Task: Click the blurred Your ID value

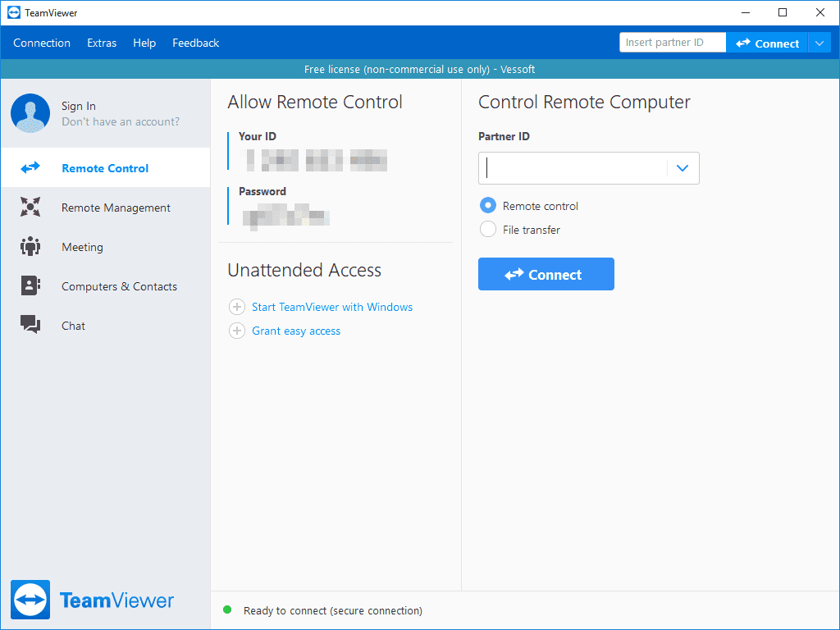Action: coord(316,160)
